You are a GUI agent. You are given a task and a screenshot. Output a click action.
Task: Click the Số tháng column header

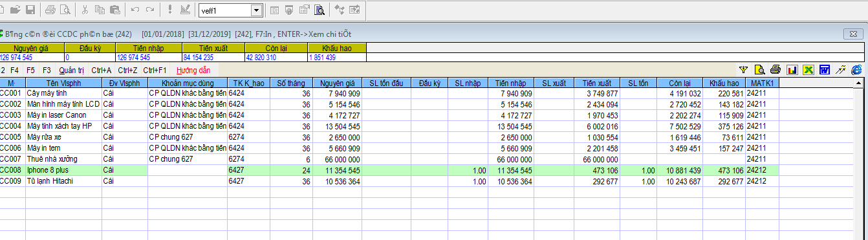(x=291, y=83)
